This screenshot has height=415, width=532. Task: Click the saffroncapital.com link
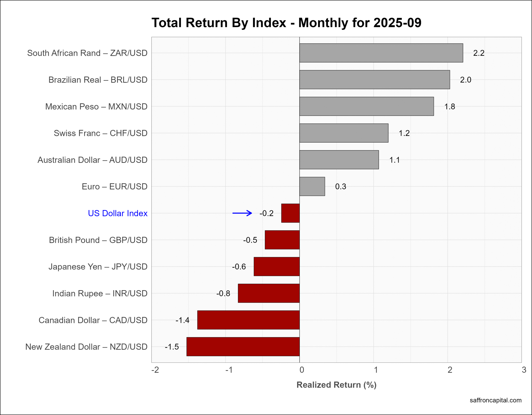[x=495, y=400]
